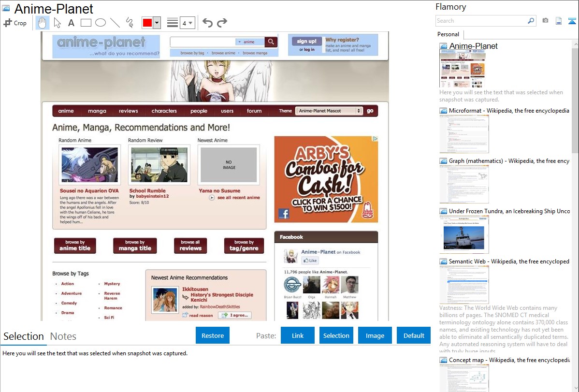Click the theme go button
This screenshot has width=579, height=392.
370,111
